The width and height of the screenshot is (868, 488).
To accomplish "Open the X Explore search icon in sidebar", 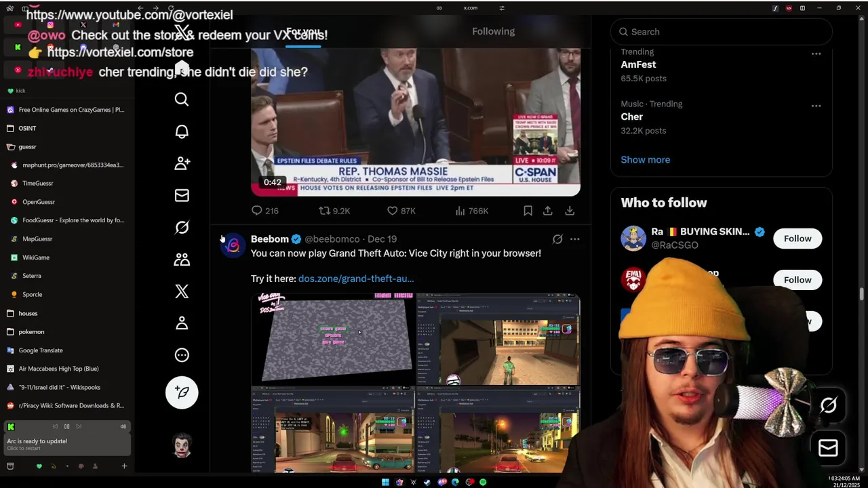I will coord(182,100).
